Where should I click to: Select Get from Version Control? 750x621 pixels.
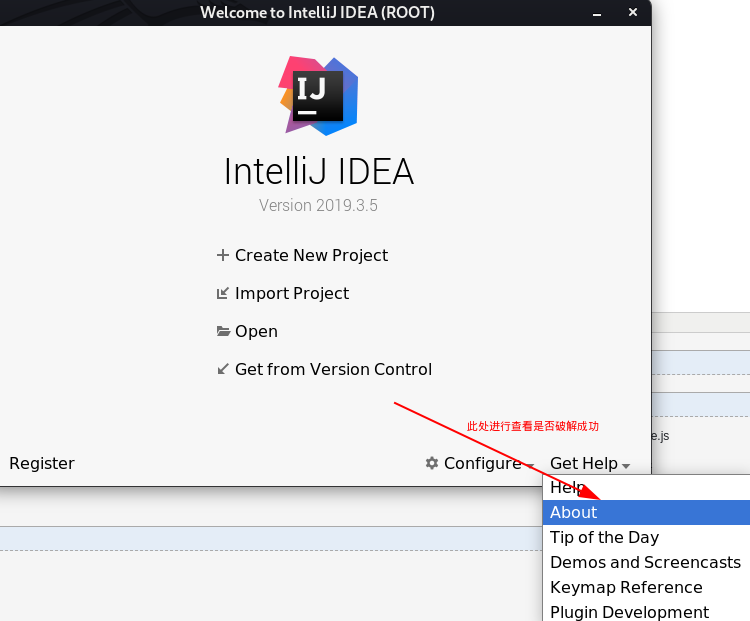tap(333, 369)
